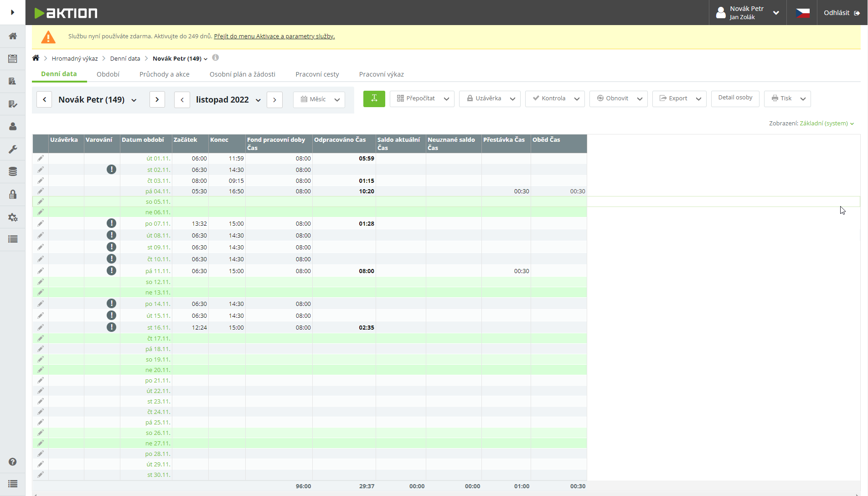The width and height of the screenshot is (868, 496).
Task: Click the padlock icon in sidebar
Action: tap(13, 194)
